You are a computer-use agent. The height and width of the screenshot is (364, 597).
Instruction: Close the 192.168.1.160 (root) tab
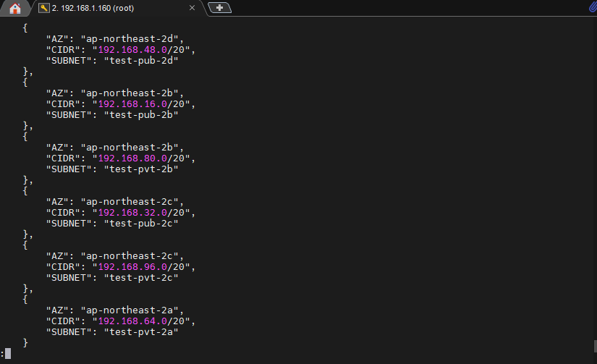(192, 8)
